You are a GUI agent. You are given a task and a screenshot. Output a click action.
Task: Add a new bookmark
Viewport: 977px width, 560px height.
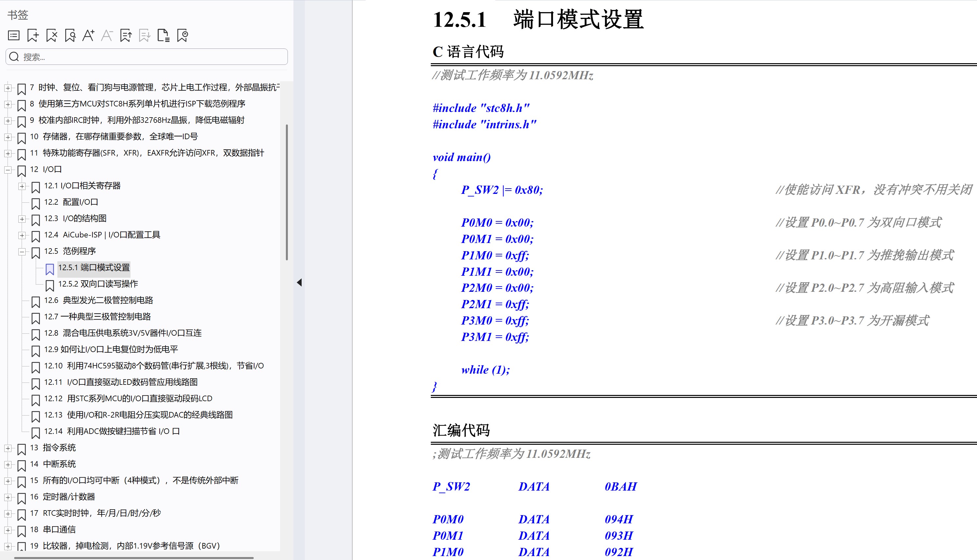coord(33,35)
